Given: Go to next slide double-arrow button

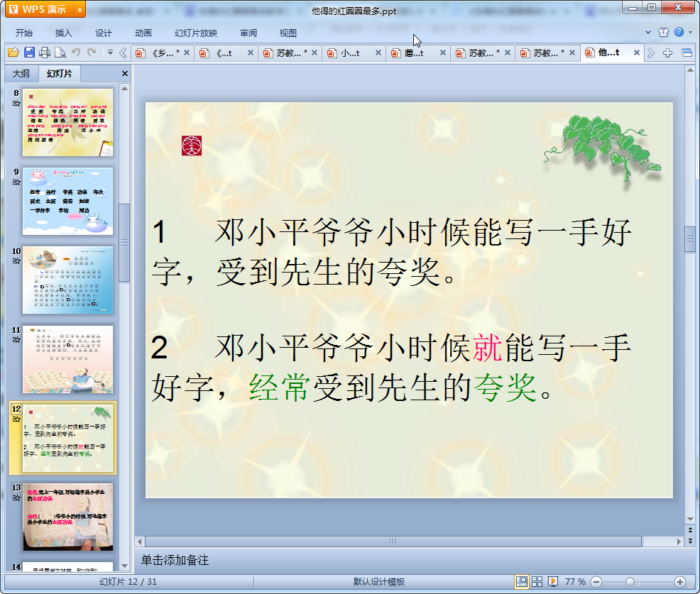Looking at the screenshot, I should (690, 541).
